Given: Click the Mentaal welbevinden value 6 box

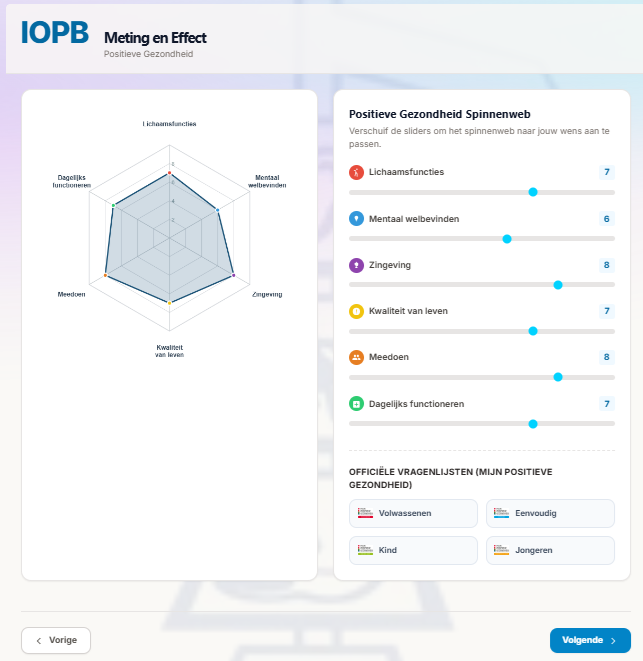Looking at the screenshot, I should [x=607, y=219].
